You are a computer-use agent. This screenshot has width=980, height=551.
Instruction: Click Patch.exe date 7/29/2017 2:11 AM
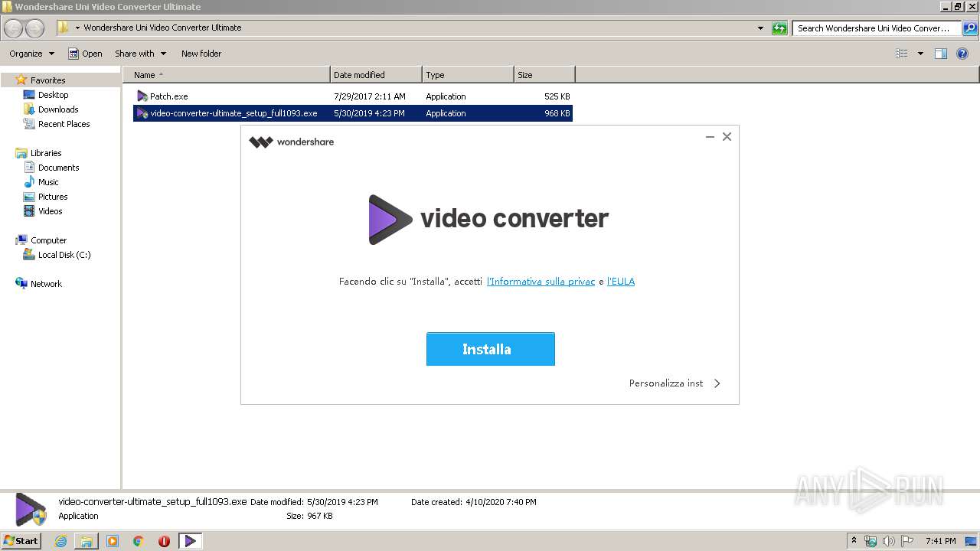pyautogui.click(x=370, y=96)
